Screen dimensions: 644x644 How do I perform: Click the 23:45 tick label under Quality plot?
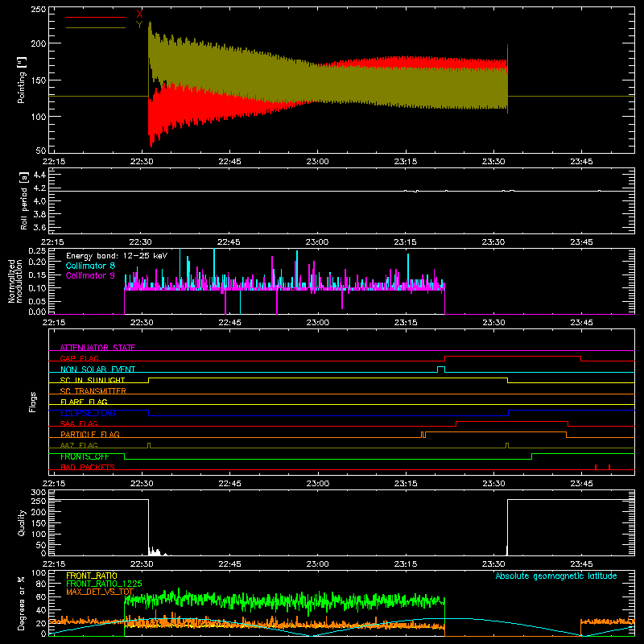(581, 564)
